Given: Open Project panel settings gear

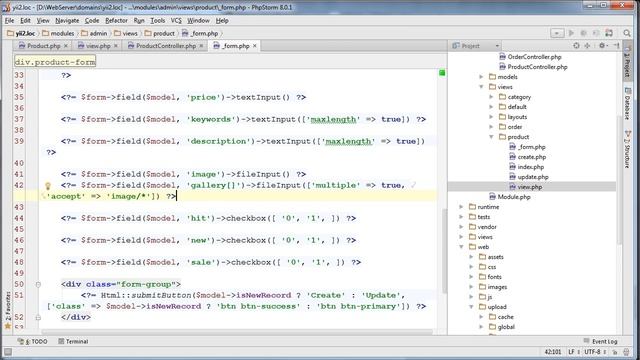Looking at the screenshot, I should (x=602, y=46).
